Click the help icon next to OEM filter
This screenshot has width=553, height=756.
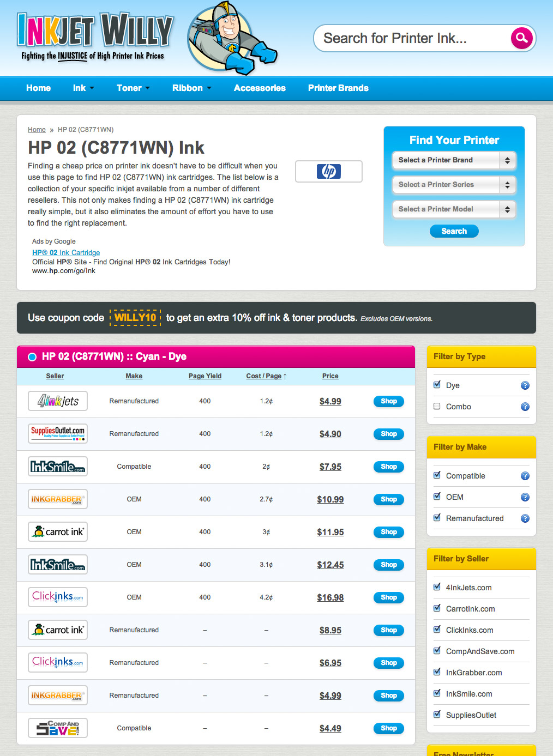coord(525,497)
